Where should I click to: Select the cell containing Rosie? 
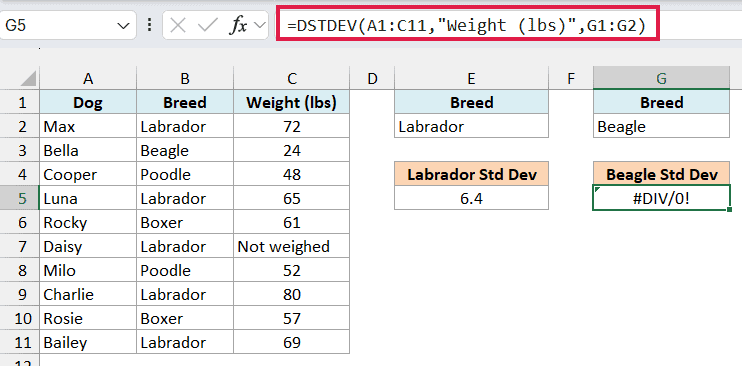[x=88, y=318]
